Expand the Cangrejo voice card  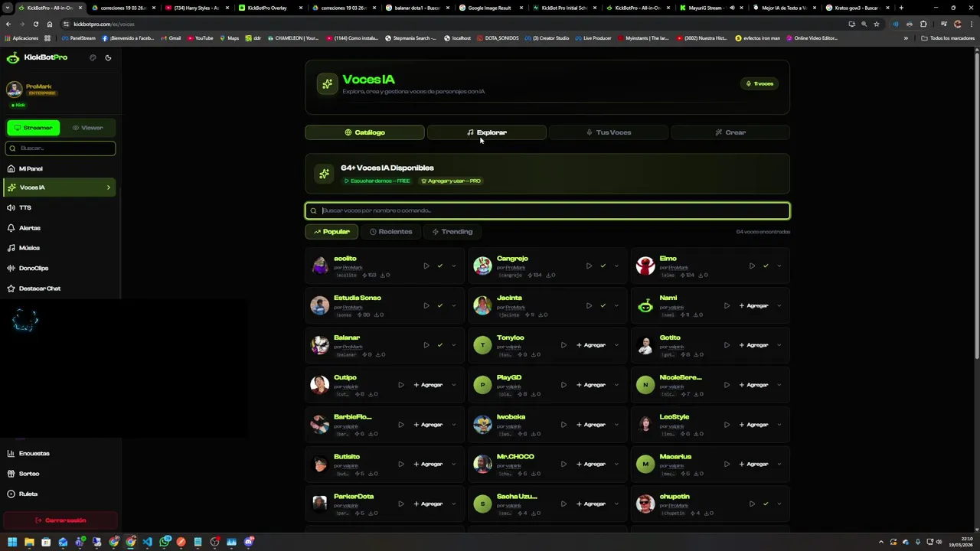pyautogui.click(x=616, y=266)
